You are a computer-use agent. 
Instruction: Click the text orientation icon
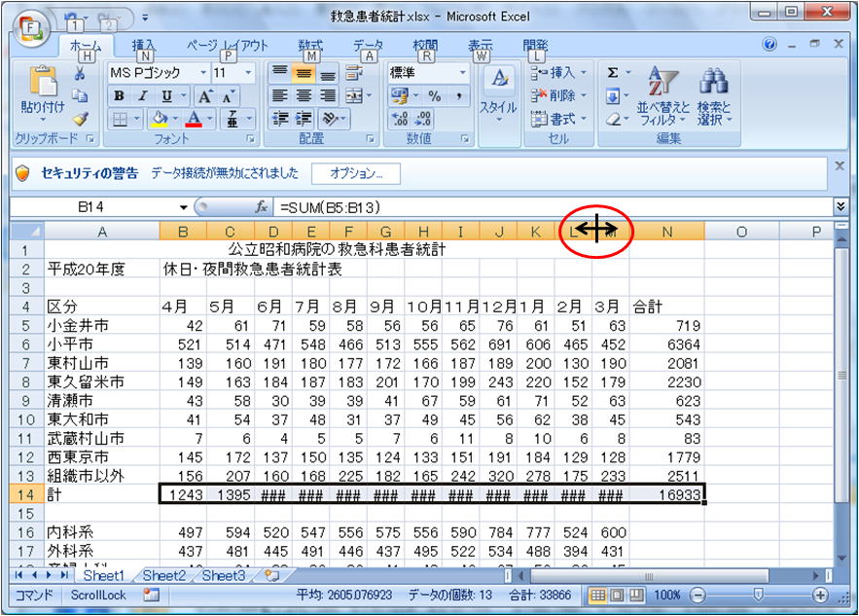(329, 119)
